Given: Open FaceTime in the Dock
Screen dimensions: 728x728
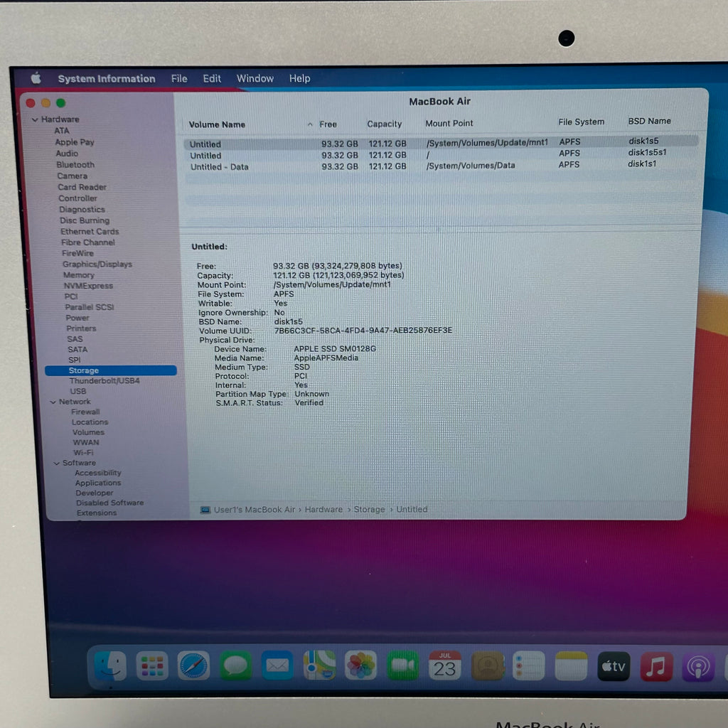Looking at the screenshot, I should [402, 665].
